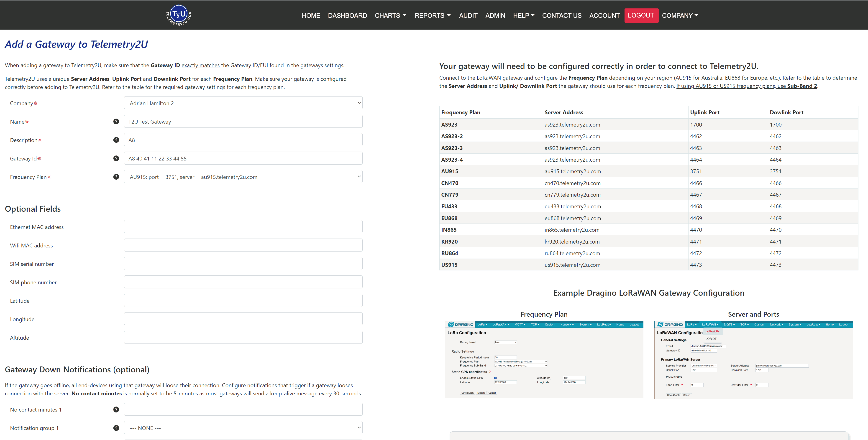Click us915.telemetry2u.com server address
Image resolution: width=868 pixels, height=440 pixels.
click(572, 265)
